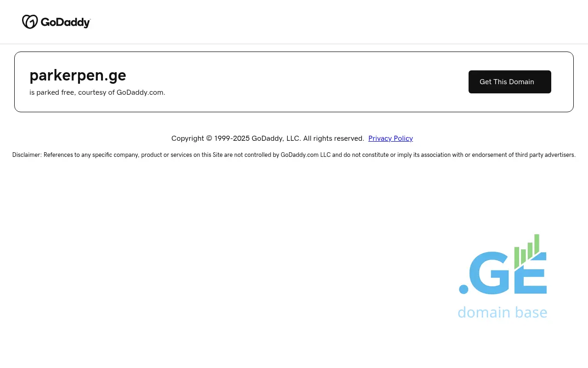Viewport: 588px width, 368px height.
Task: Click 'GoDaddy, LLC' in copyright line
Action: pyautogui.click(x=276, y=138)
